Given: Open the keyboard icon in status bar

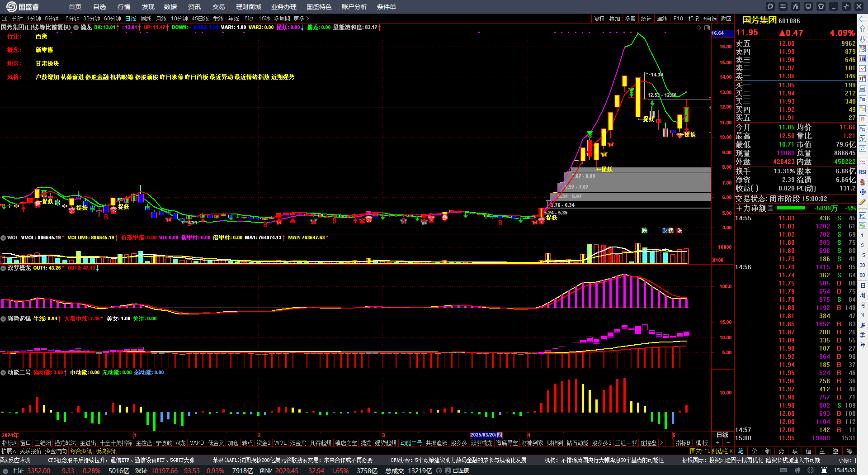Looking at the screenshot, I should (x=783, y=470).
